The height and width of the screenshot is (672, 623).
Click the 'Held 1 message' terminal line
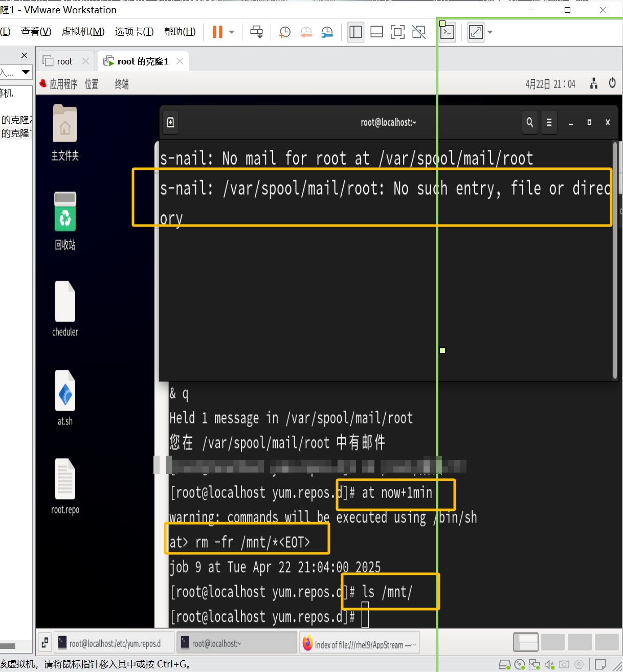click(x=291, y=418)
